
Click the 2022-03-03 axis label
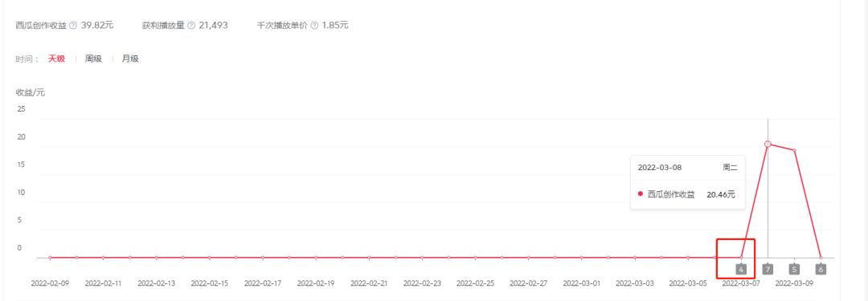pyautogui.click(x=635, y=283)
